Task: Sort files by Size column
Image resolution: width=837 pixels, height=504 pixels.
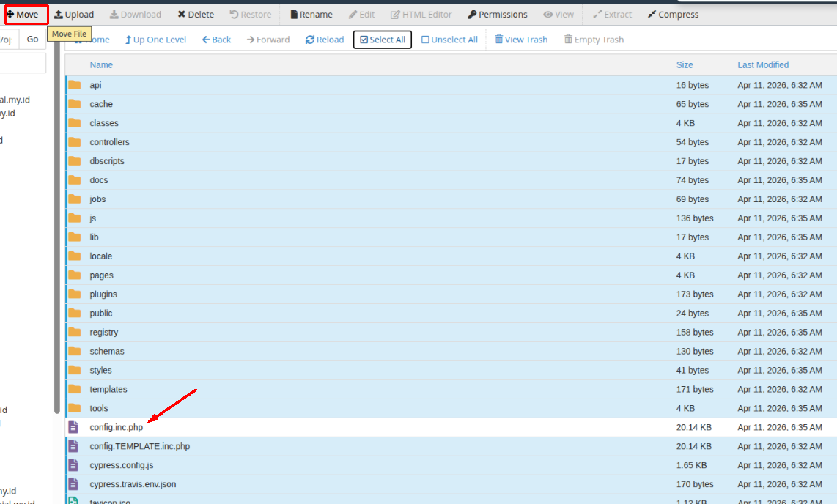Action: (685, 65)
